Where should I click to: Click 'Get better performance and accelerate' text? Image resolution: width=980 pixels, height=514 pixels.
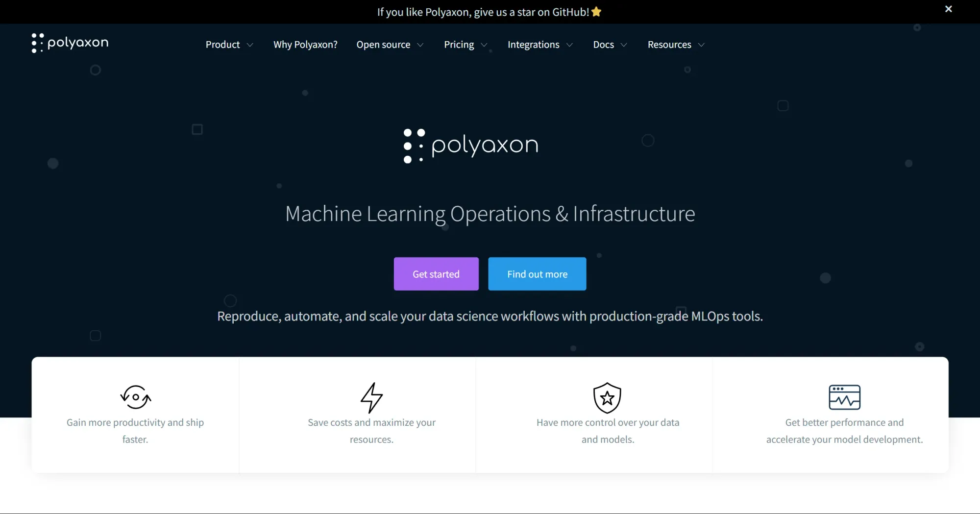tap(845, 431)
